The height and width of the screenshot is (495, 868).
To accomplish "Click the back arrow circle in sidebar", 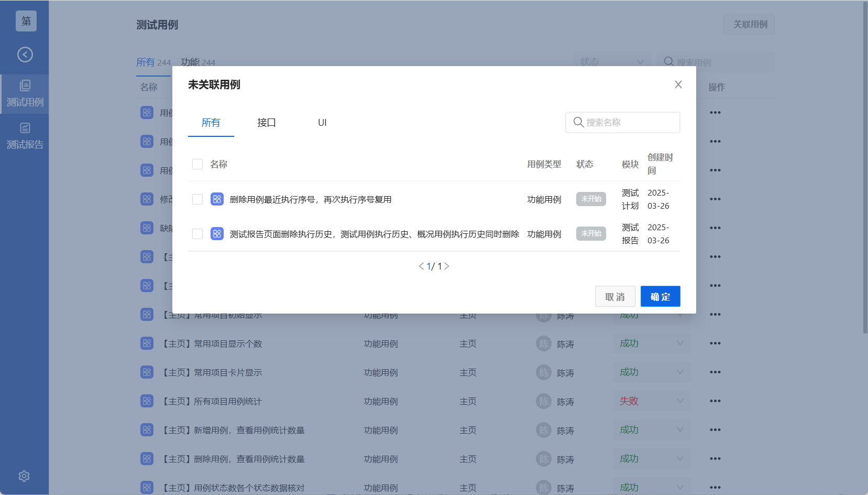I will coord(25,55).
